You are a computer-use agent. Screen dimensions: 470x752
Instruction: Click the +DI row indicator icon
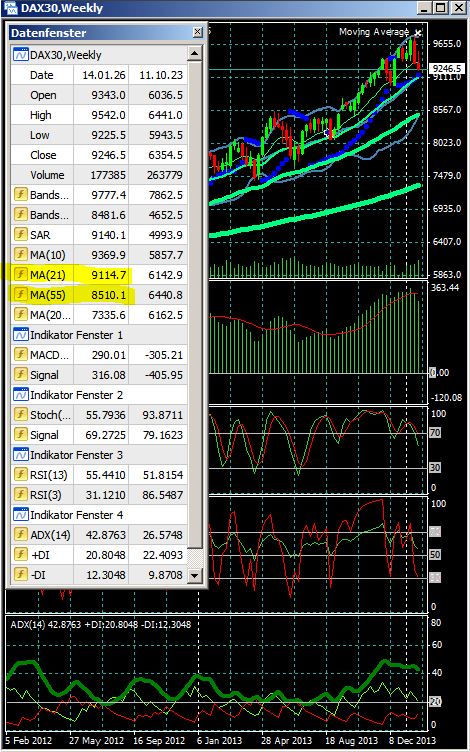20,554
